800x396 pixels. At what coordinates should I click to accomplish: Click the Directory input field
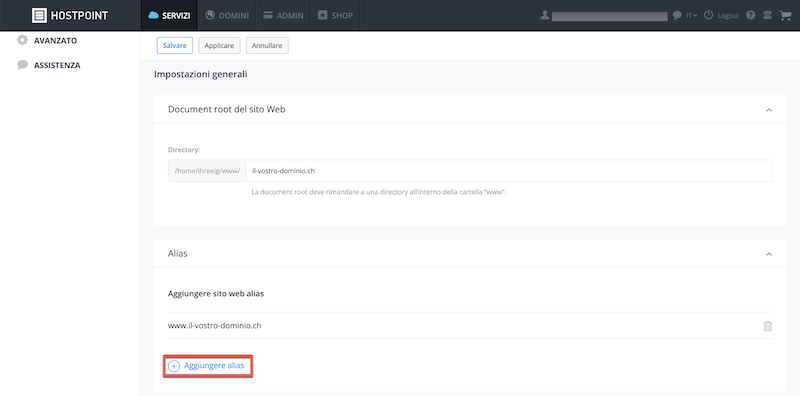[x=509, y=171]
